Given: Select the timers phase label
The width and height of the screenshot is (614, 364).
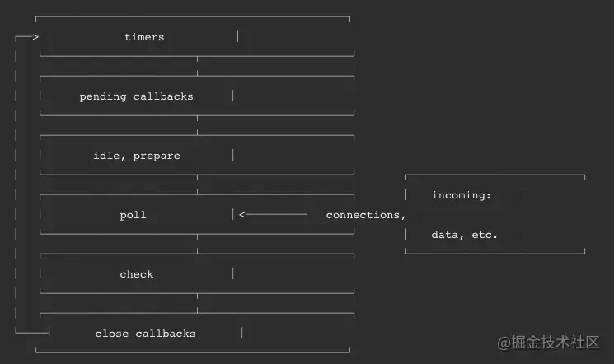Looking at the screenshot, I should (x=144, y=37).
